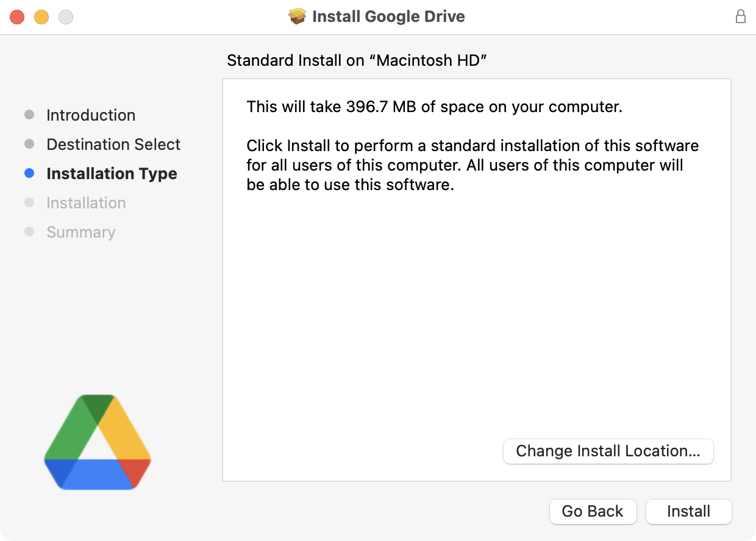Click the gray dot beside Destination Select
This screenshot has width=756, height=541.
click(29, 144)
